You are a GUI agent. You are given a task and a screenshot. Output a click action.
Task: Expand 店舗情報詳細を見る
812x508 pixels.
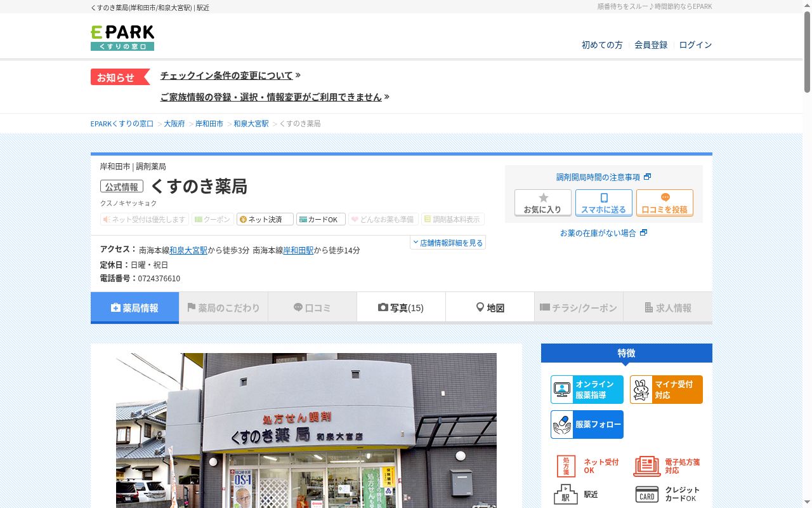[x=448, y=243]
